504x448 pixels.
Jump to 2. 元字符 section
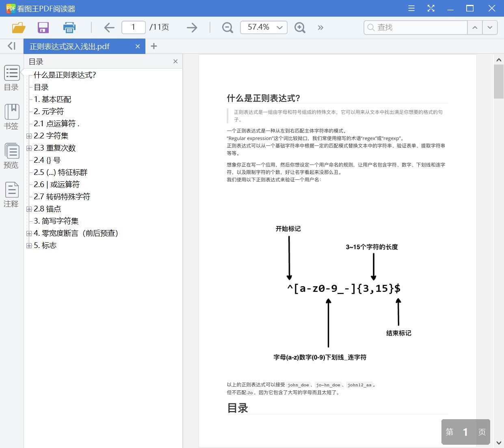[x=49, y=111]
